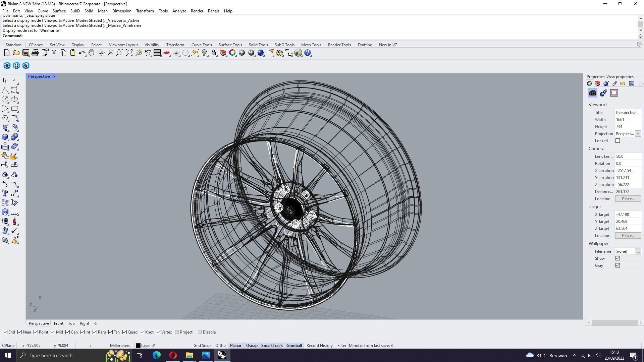Browse wallpaper filename with ellipsis button

[x=638, y=251]
